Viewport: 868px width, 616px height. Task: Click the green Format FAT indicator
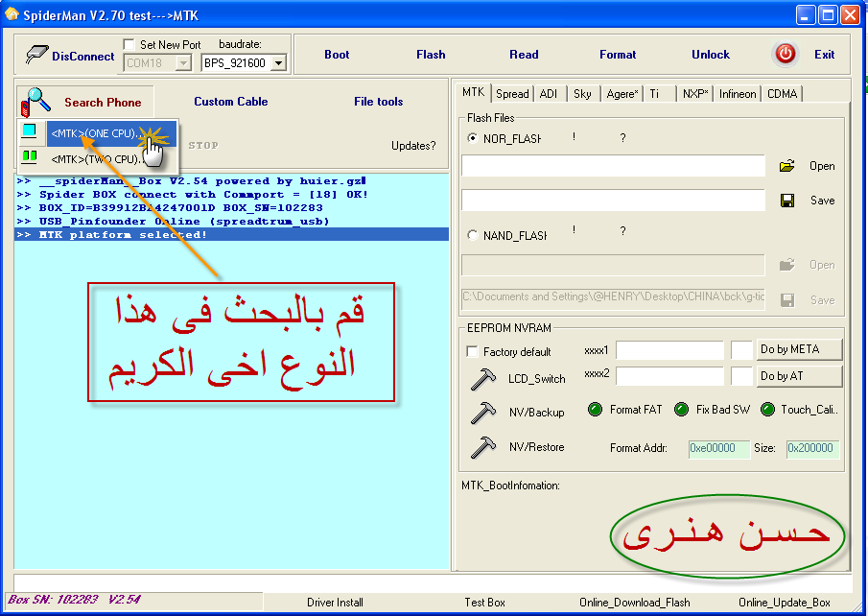(x=595, y=410)
